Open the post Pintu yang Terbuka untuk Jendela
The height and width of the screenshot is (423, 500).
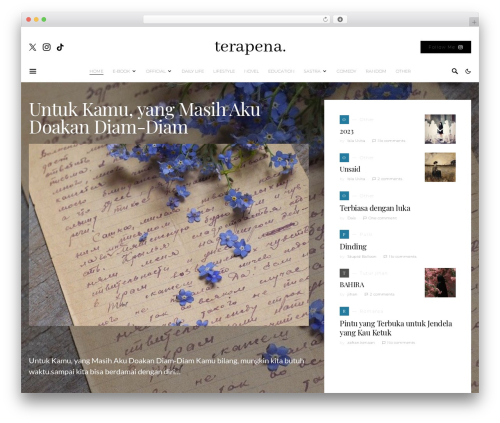click(x=396, y=328)
